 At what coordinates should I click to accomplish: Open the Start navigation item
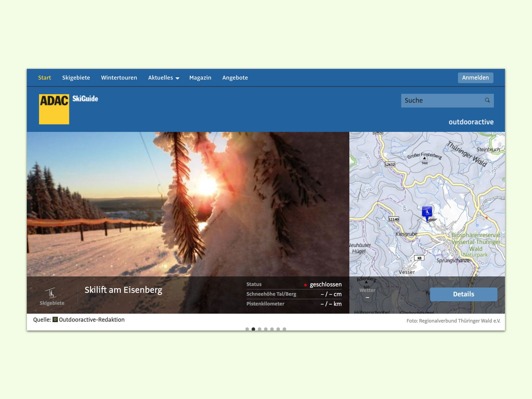click(45, 78)
